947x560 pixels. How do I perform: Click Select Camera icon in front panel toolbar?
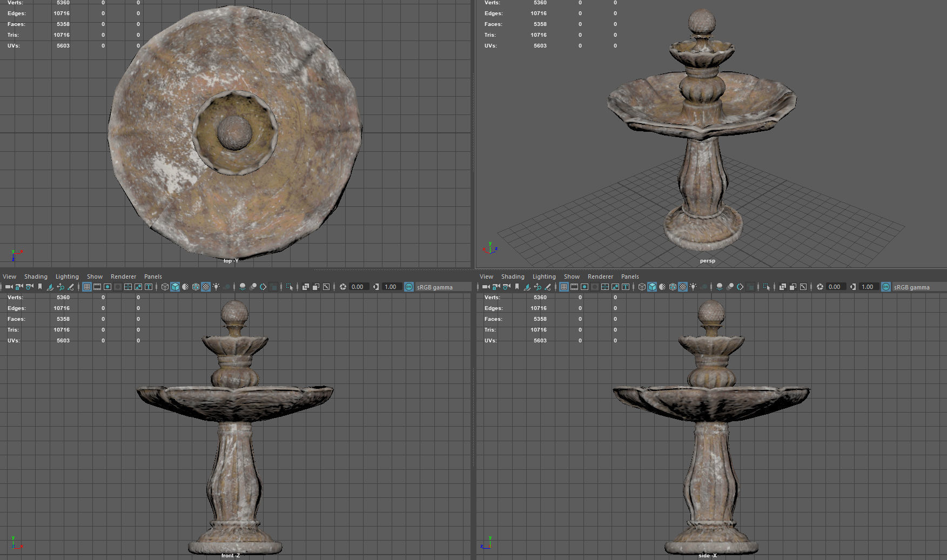pos(9,287)
